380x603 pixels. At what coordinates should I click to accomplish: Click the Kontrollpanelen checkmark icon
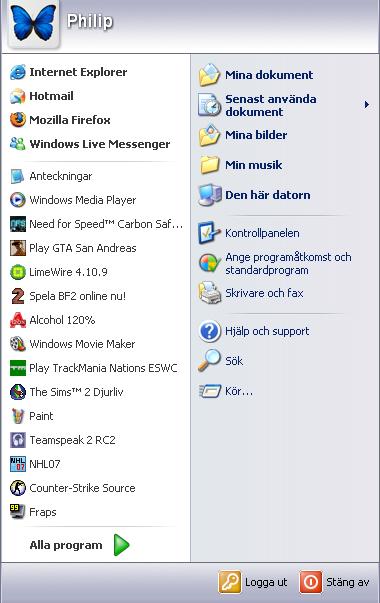pyautogui.click(x=209, y=233)
